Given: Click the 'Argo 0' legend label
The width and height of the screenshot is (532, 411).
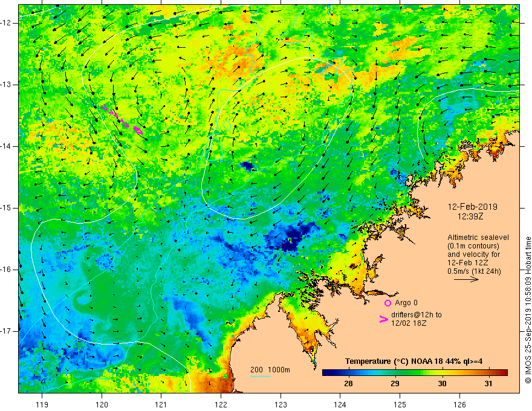Looking at the screenshot, I should 406,303.
